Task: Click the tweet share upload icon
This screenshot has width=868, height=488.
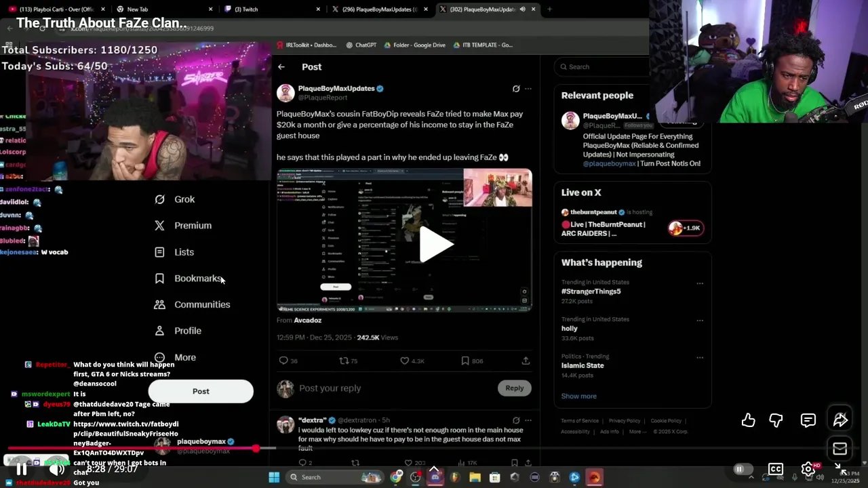Action: coord(526,361)
